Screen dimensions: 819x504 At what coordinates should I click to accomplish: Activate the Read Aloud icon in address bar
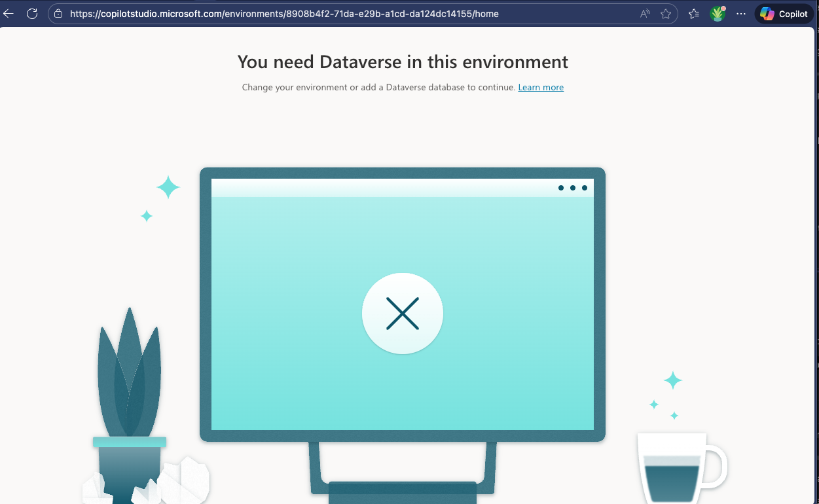click(x=645, y=14)
